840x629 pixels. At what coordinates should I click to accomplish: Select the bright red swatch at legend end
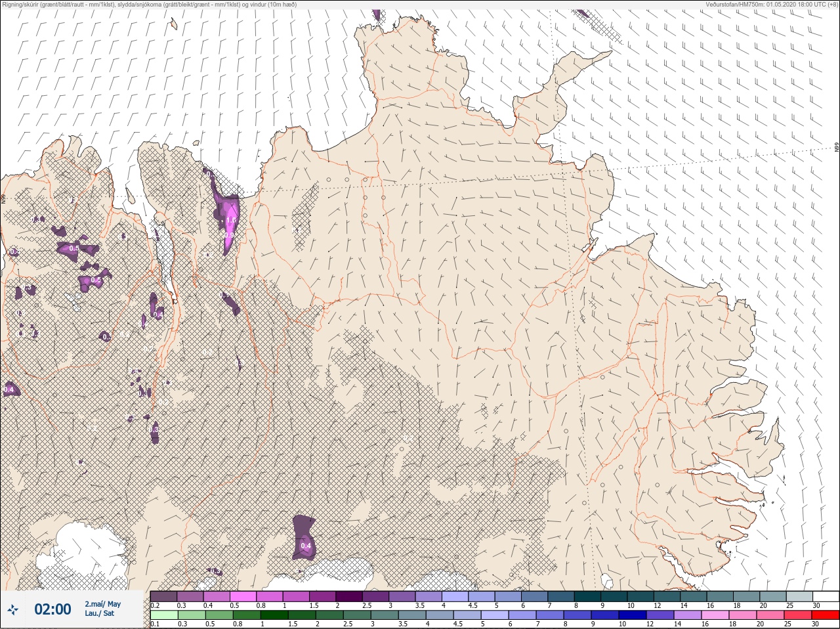(825, 615)
